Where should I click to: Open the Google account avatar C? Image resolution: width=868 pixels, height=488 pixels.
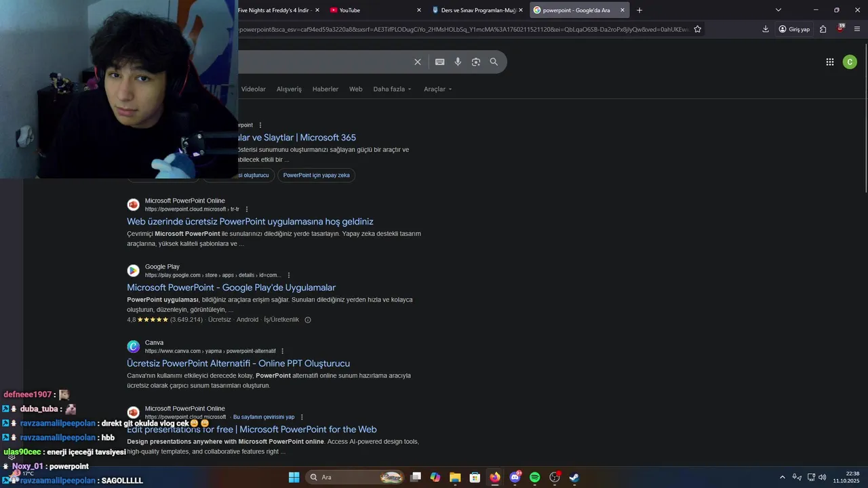click(x=850, y=62)
